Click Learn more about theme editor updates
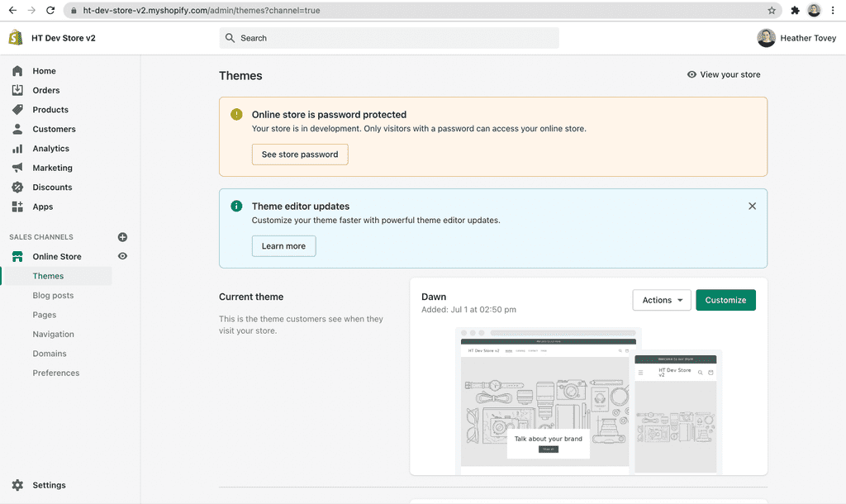Viewport: 846px width, 504px height. pos(283,245)
